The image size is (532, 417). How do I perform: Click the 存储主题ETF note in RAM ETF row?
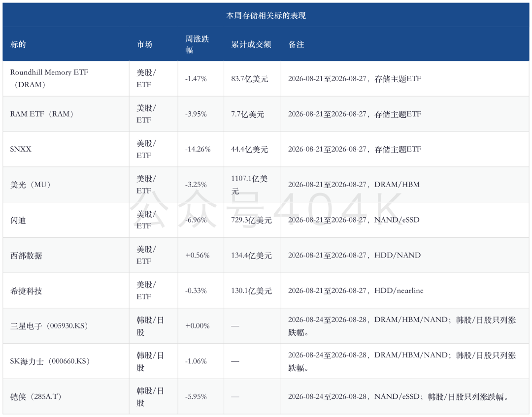click(x=398, y=114)
